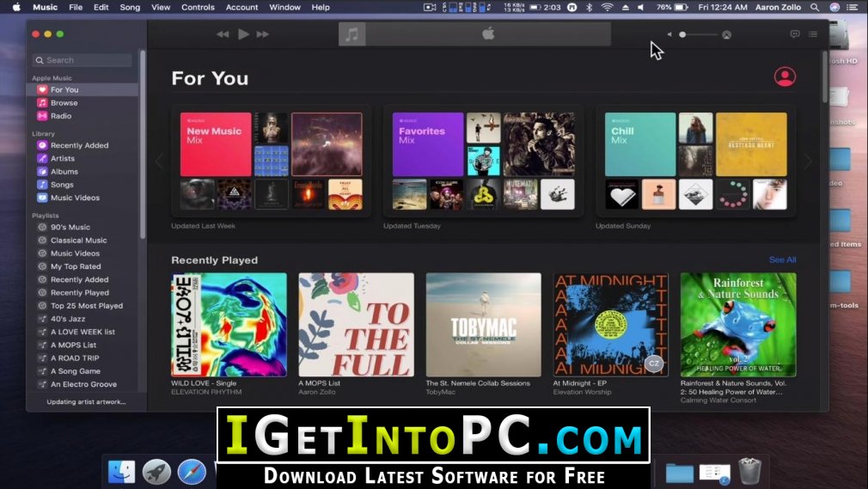Open WILD LOVE - Single album cover
This screenshot has height=489, width=868.
click(x=229, y=325)
